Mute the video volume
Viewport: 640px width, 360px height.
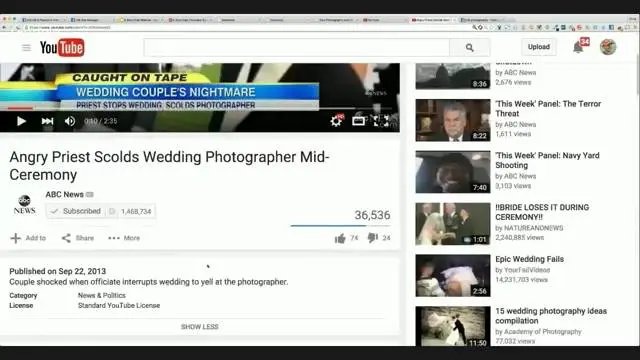click(x=70, y=121)
